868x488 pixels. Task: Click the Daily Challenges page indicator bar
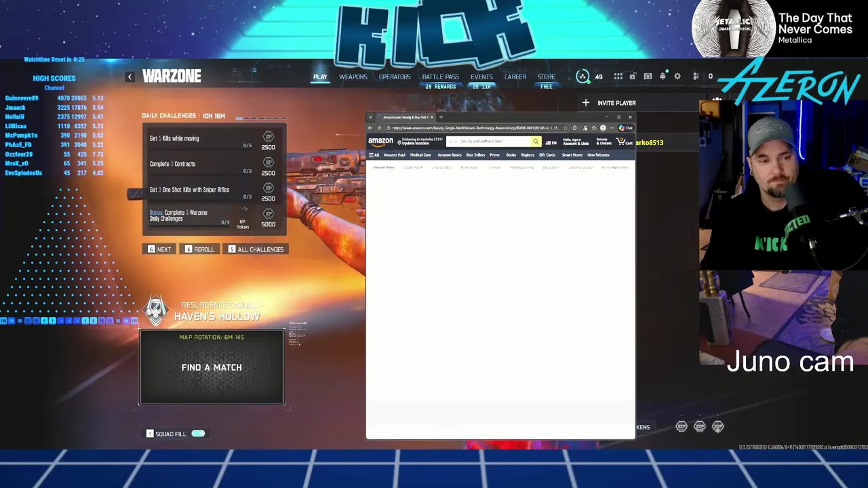click(x=260, y=118)
